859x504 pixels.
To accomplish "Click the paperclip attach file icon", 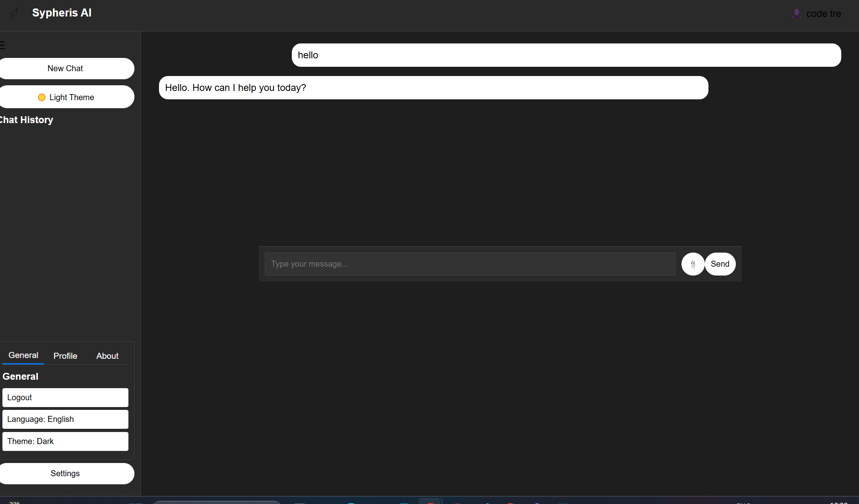I will click(693, 264).
